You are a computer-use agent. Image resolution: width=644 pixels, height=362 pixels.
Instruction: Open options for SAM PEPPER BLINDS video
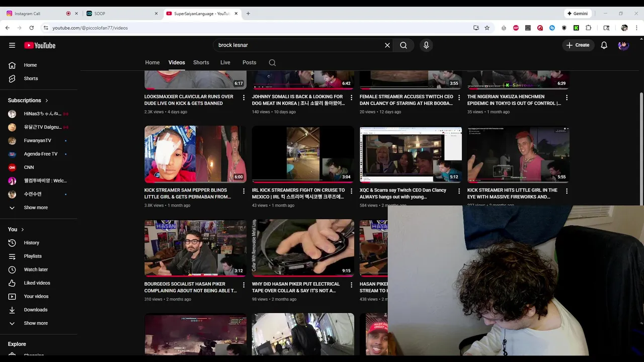pos(244,191)
